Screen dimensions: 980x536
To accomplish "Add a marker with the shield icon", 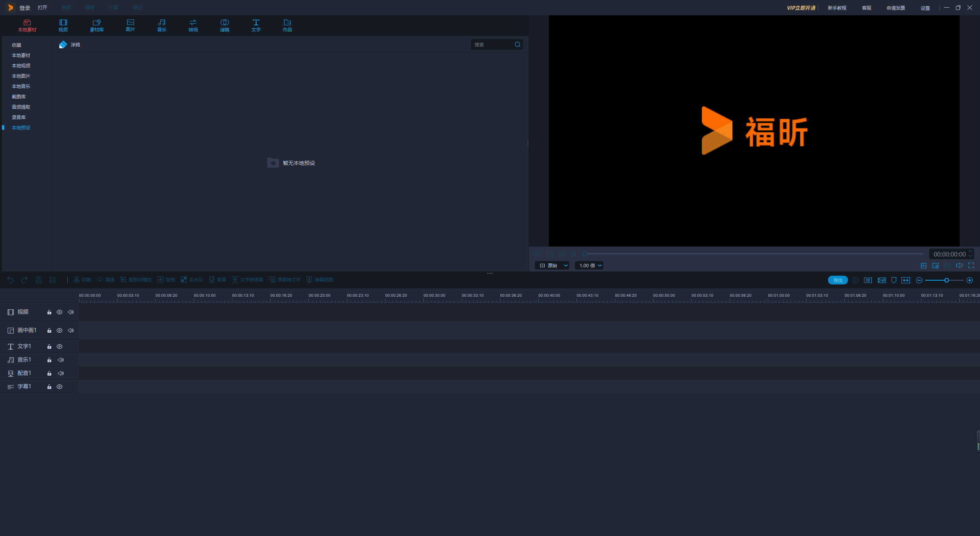I will click(x=894, y=280).
